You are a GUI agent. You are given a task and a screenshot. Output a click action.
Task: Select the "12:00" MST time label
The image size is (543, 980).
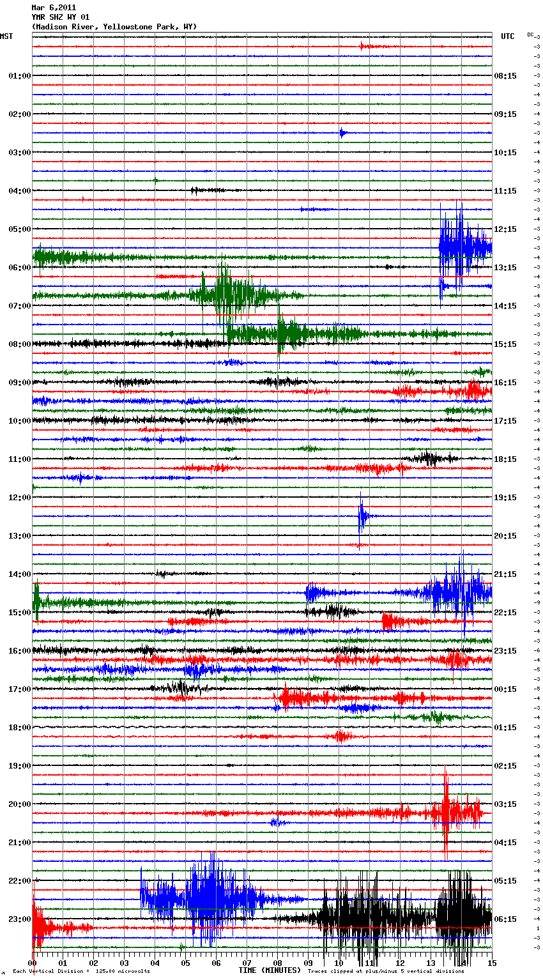point(20,498)
